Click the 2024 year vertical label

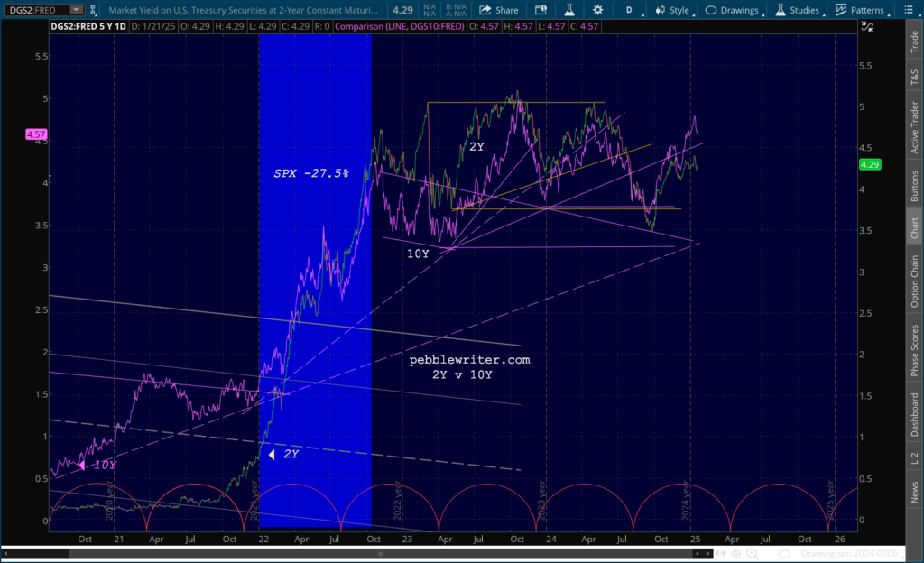(x=686, y=501)
